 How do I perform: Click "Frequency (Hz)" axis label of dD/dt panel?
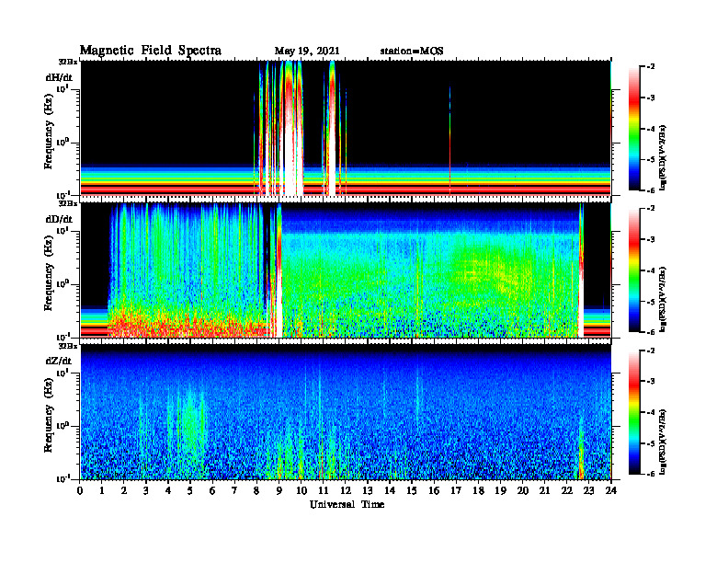49,272
